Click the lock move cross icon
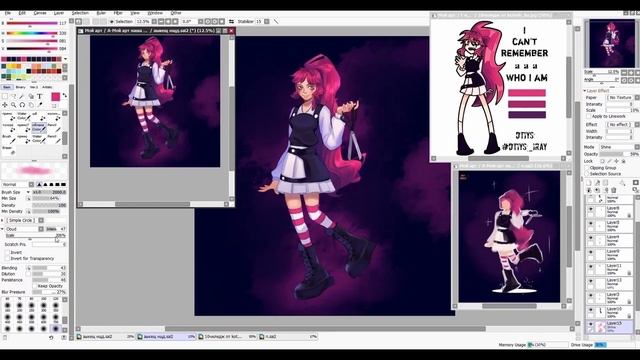Screen dimensions: 640x360 616,161
